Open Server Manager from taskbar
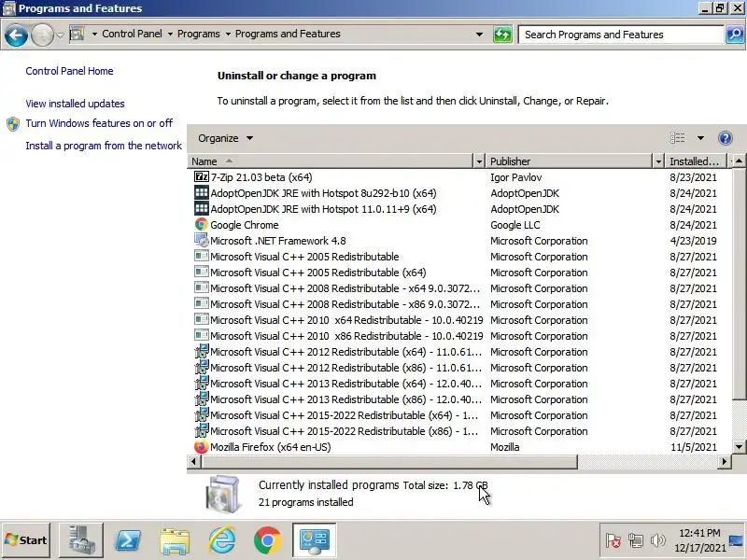 [x=80, y=540]
